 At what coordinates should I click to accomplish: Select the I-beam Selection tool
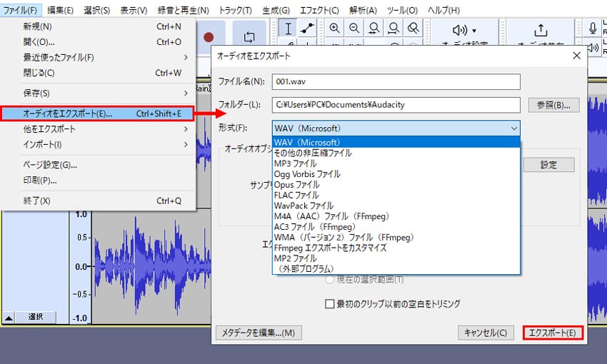click(x=288, y=29)
